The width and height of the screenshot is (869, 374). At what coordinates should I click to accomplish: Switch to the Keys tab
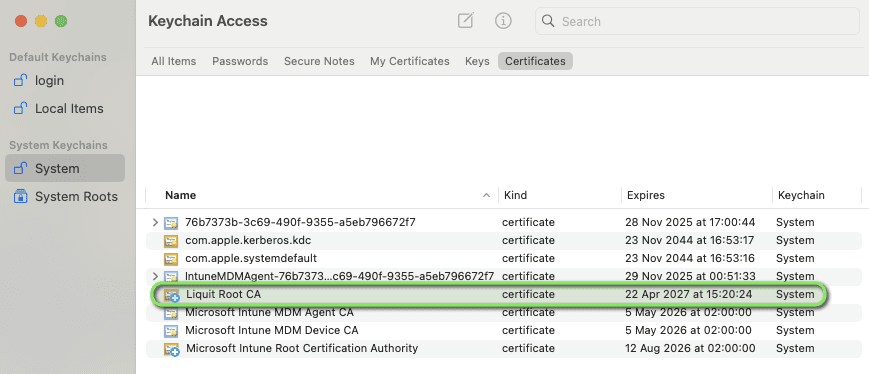point(477,61)
